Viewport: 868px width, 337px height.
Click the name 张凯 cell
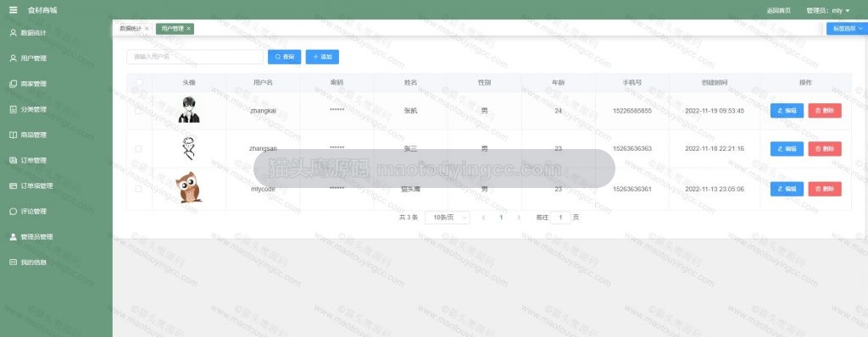pyautogui.click(x=411, y=111)
